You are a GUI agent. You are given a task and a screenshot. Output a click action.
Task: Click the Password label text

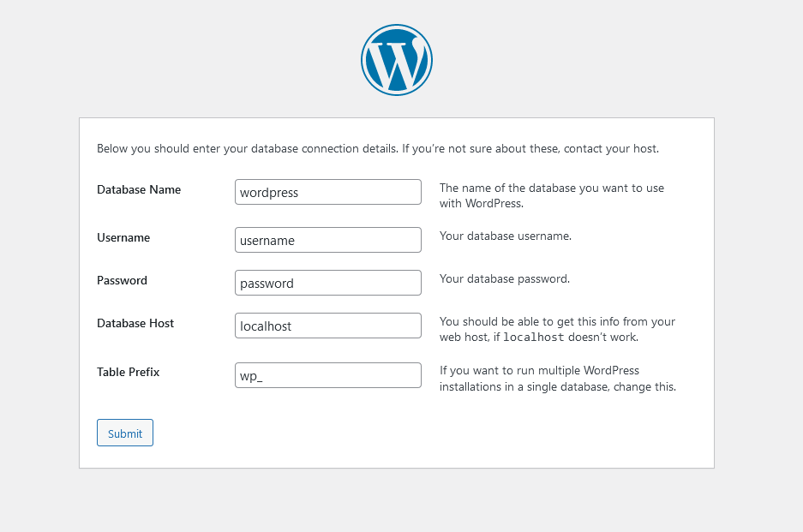[x=121, y=280]
